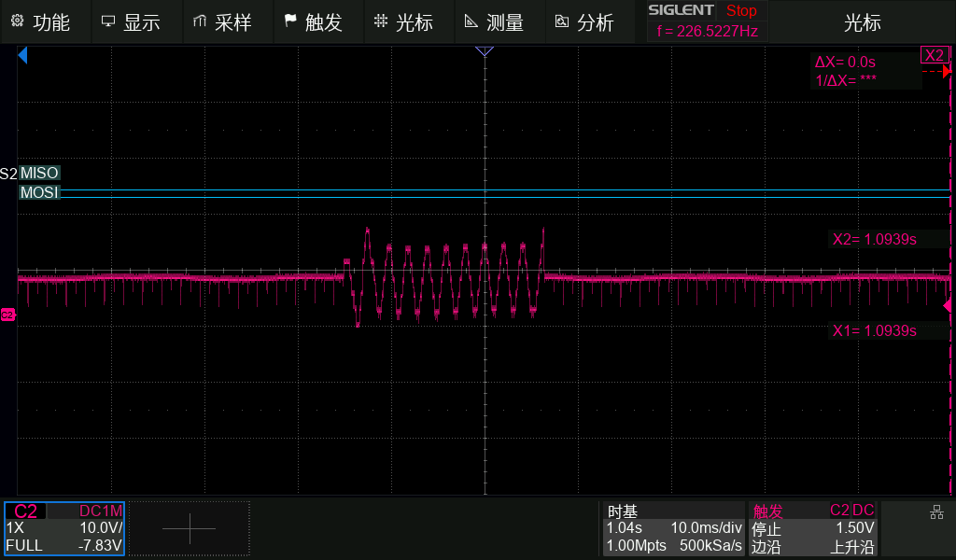Click the grid icon beside 光标
The height and width of the screenshot is (560, 956).
coord(381,21)
